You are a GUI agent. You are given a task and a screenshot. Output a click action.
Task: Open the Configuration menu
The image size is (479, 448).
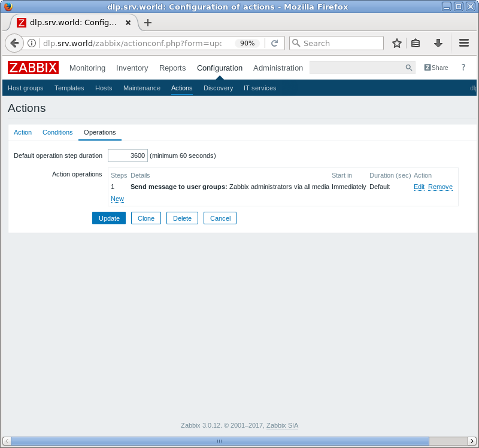pos(220,68)
